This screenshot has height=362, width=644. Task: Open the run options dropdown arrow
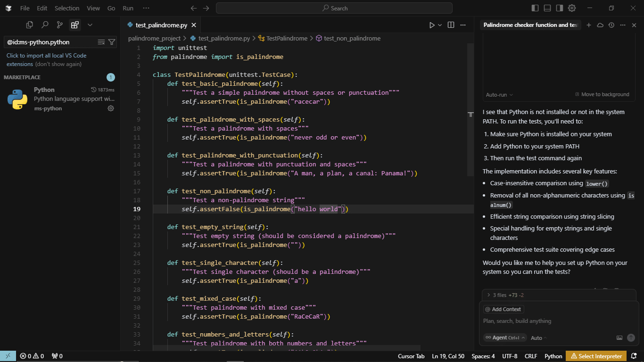(x=440, y=25)
